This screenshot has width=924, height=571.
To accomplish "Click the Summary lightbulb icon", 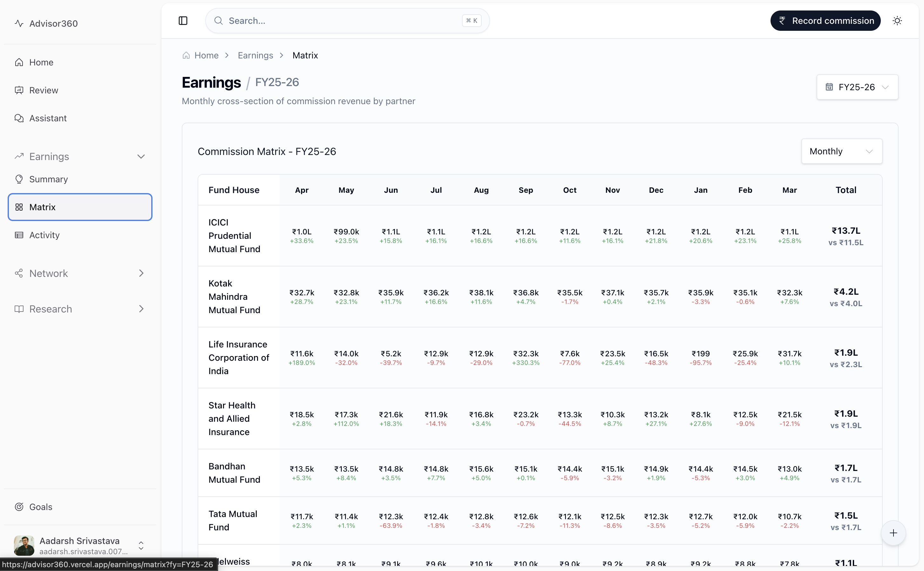I will (19, 179).
